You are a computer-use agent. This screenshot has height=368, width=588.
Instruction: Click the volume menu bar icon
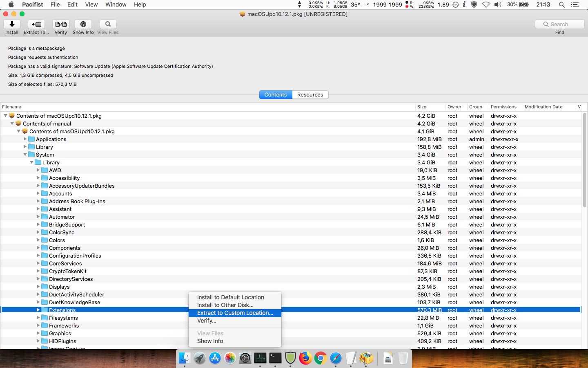497,4
